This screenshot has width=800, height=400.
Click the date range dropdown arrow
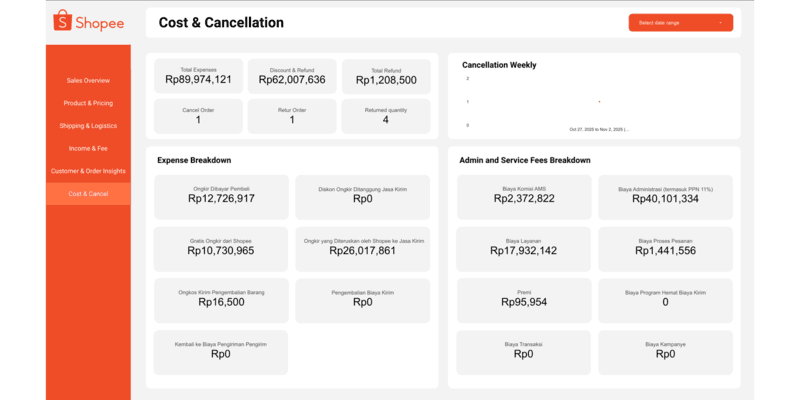click(720, 22)
